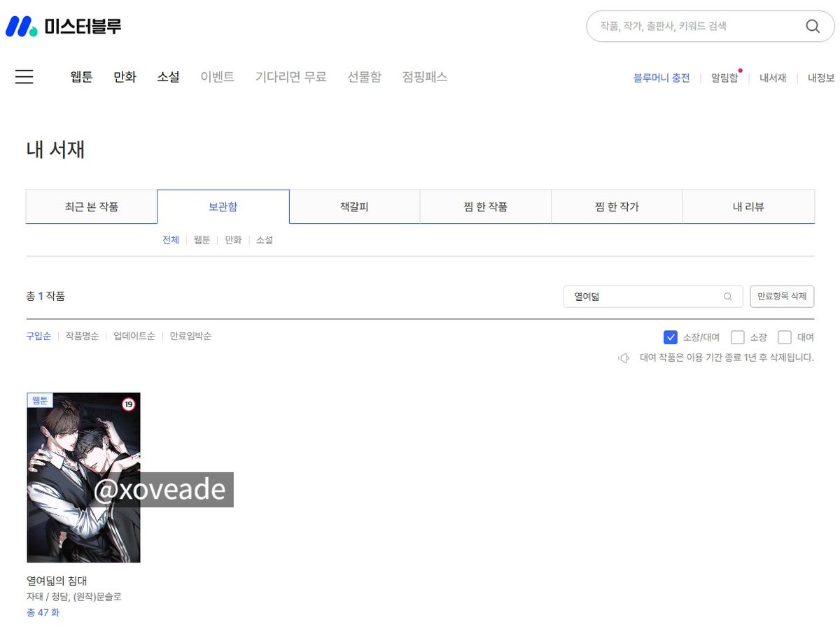Image resolution: width=840 pixels, height=636 pixels.
Task: Filter library by 소설 sub-category
Action: [x=265, y=240]
